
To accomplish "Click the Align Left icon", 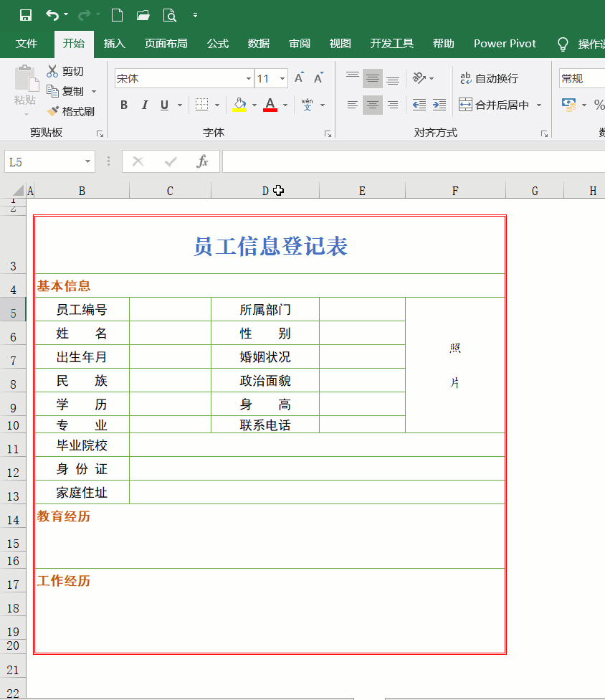I will tap(353, 105).
